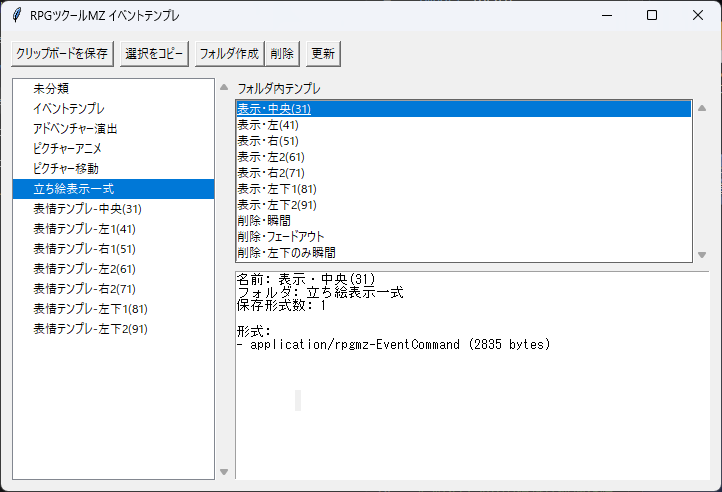Select template 表示・右2(71)
This screenshot has width=722, height=492.
(464, 173)
